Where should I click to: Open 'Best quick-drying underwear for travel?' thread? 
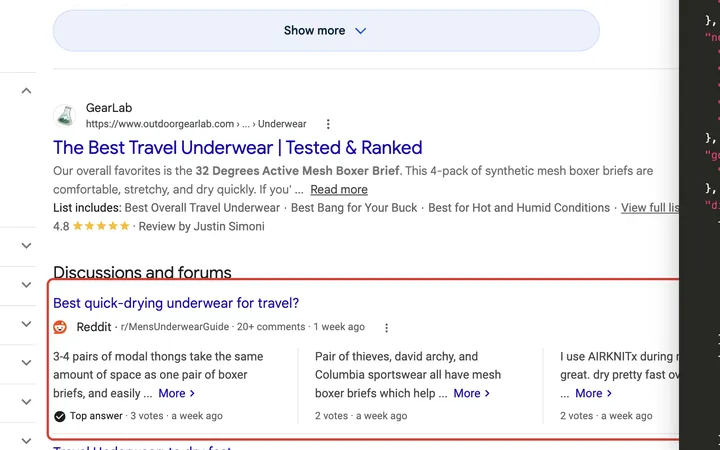[x=176, y=303]
